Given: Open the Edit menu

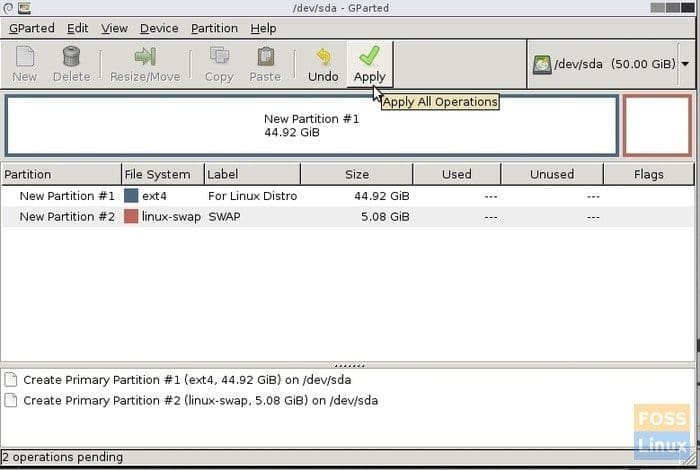Looking at the screenshot, I should click(78, 28).
